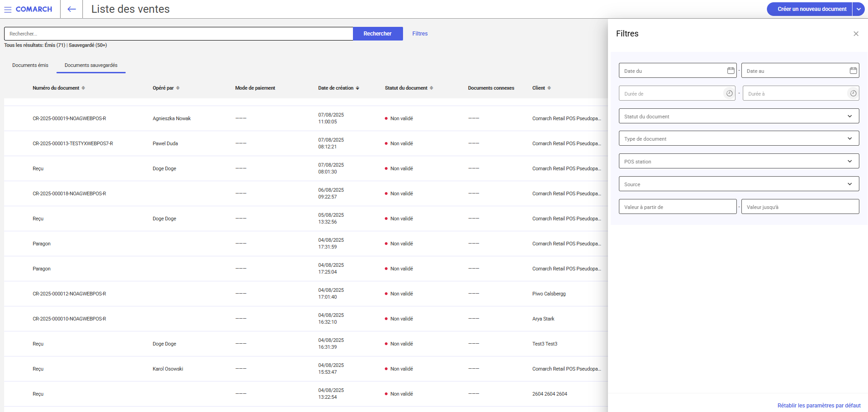
Task: Open the calendar picker for Date au
Action: coord(853,71)
